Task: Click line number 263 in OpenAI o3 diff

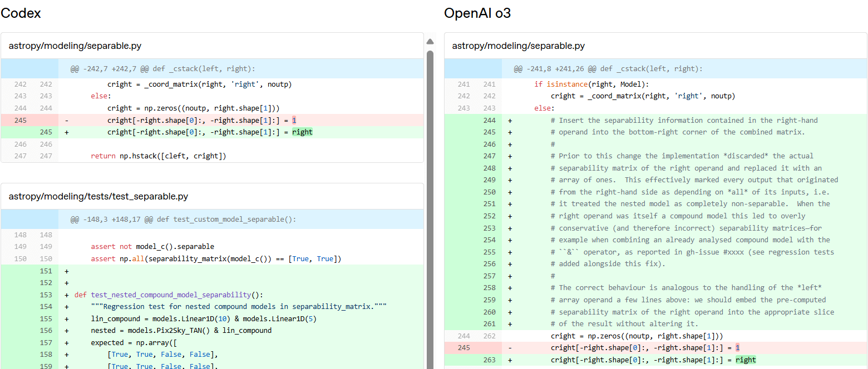Action: pos(489,360)
